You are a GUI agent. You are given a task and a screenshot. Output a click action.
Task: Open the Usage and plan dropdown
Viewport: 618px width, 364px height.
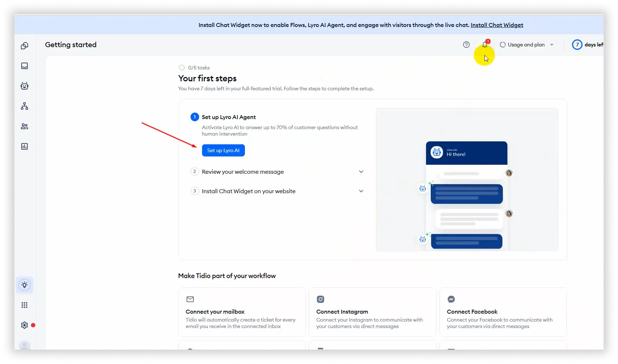(x=527, y=45)
